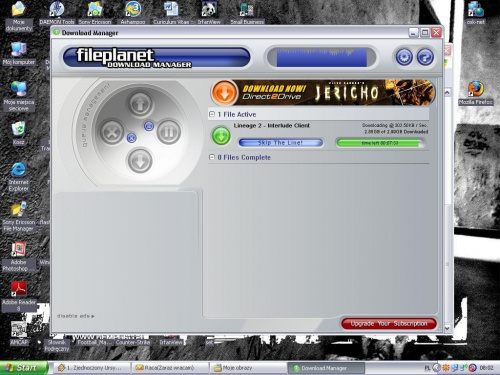Click the green time-left progress bar
Screen dimensions: 500x375
(379, 143)
